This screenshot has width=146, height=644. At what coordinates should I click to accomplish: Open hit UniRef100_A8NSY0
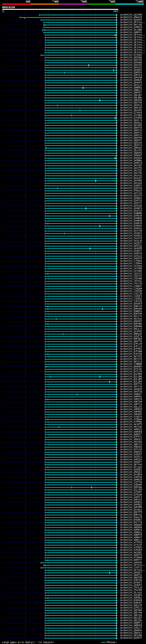coord(131,32)
